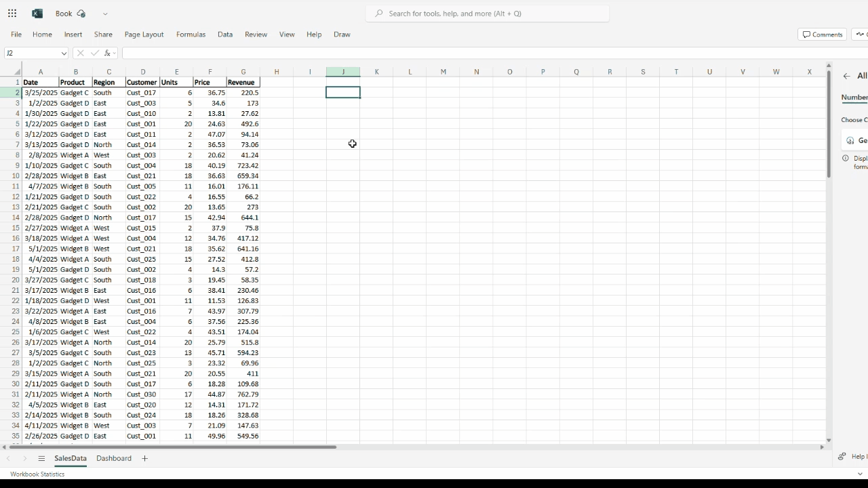Image resolution: width=868 pixels, height=488 pixels.
Task: Click the Date header cell
Action: 40,83
